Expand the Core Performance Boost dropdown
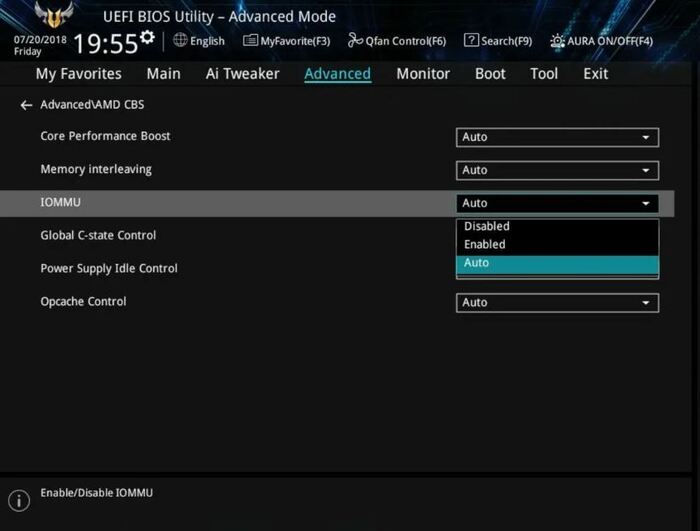This screenshot has height=531, width=700. click(x=557, y=137)
